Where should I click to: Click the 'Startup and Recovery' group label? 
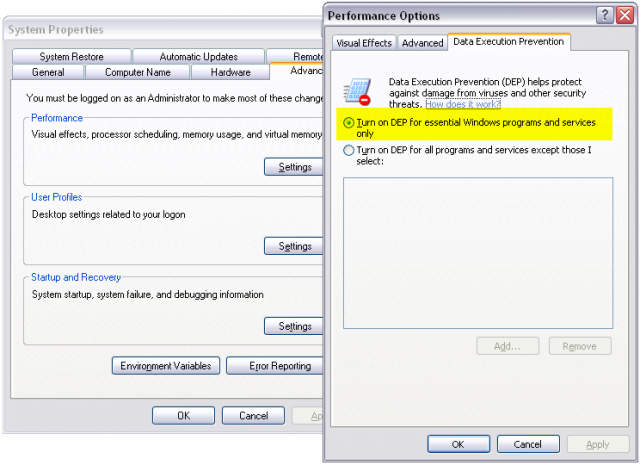[76, 277]
